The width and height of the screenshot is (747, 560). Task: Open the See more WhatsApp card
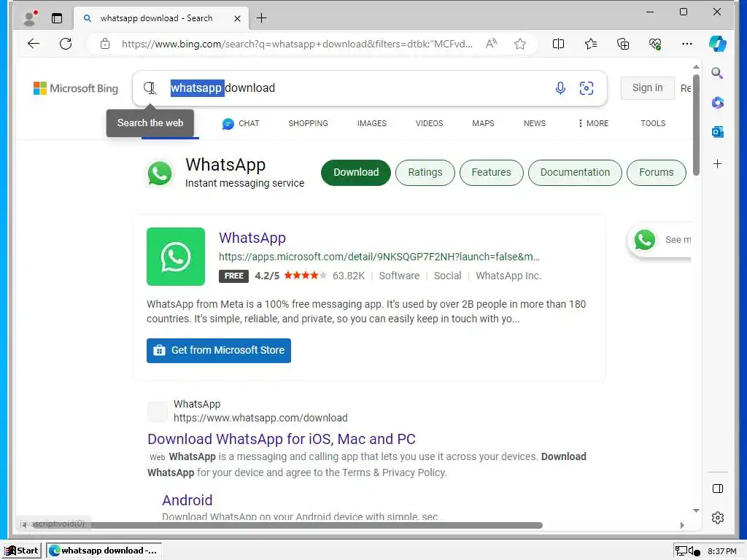(659, 240)
